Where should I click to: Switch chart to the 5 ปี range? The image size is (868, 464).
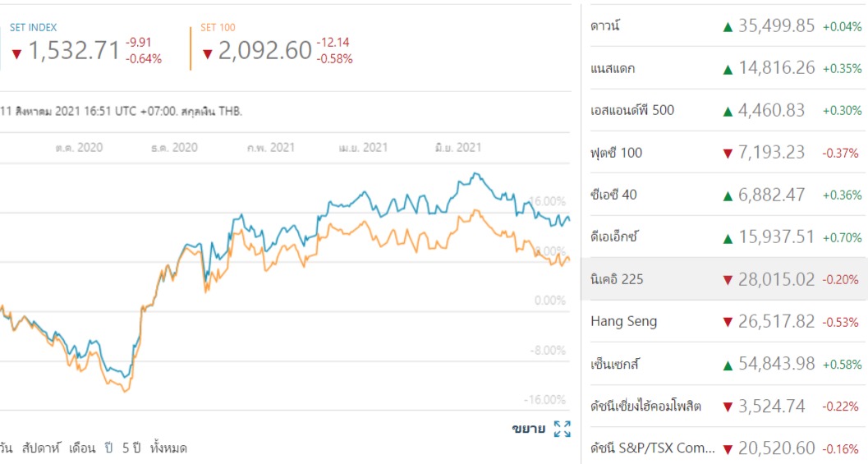pos(132,448)
